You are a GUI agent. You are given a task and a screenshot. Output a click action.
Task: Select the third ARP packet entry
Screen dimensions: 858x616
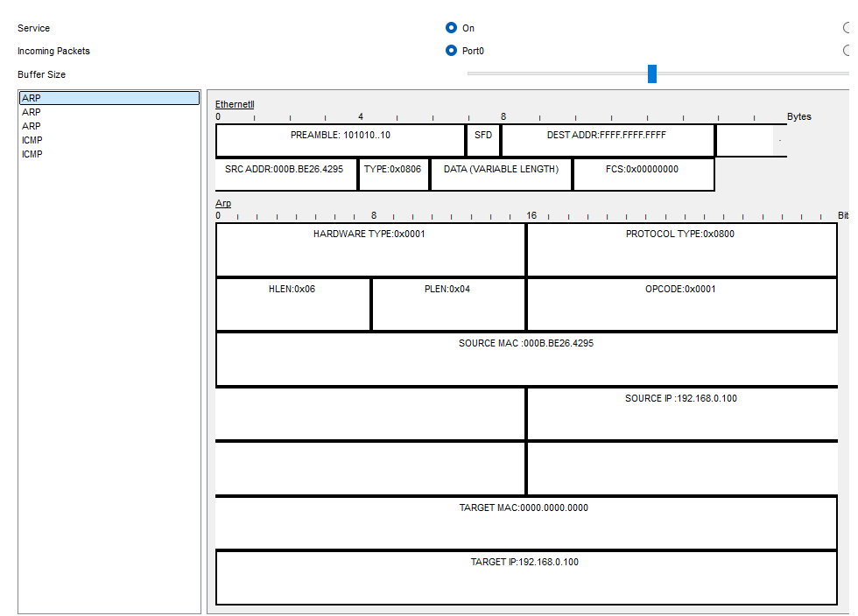click(32, 126)
